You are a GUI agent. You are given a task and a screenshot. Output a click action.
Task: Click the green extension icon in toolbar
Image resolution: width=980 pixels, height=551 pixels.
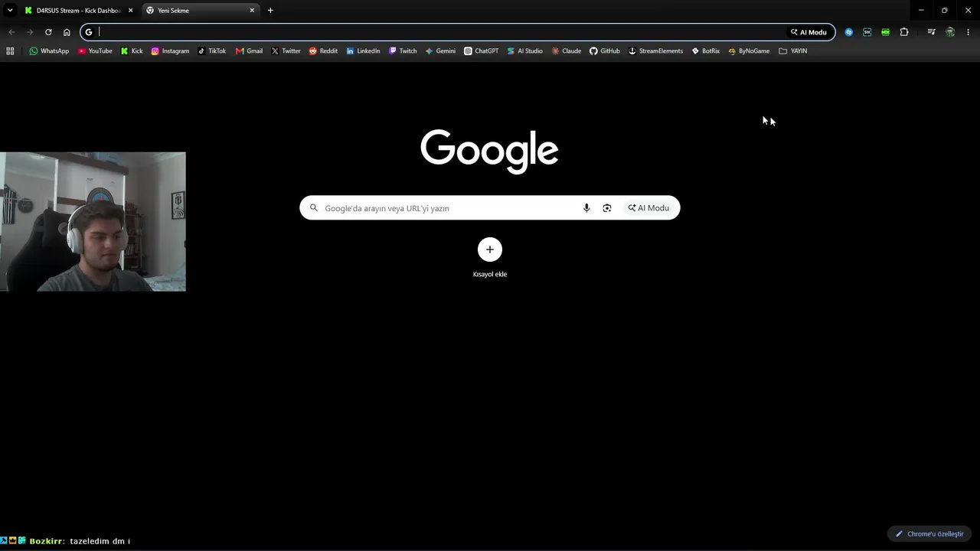(x=886, y=32)
